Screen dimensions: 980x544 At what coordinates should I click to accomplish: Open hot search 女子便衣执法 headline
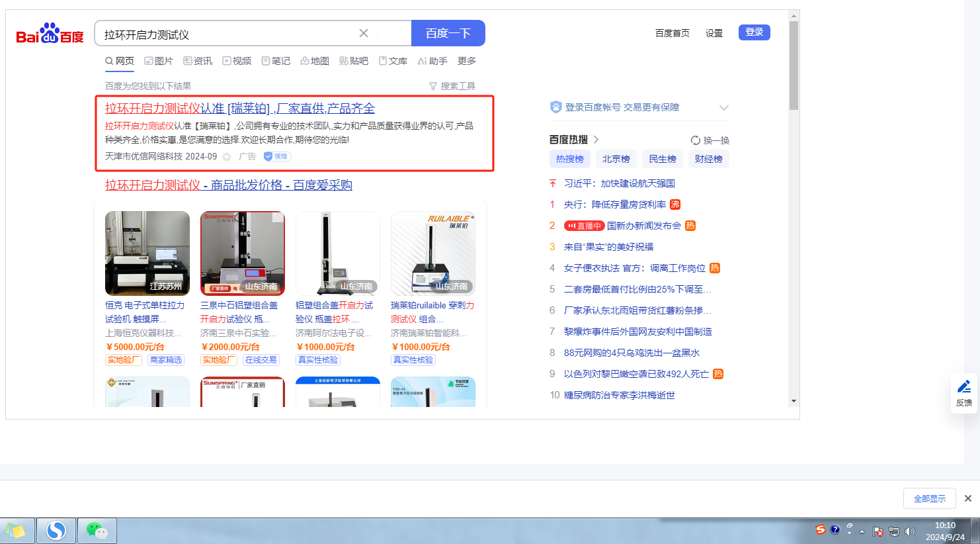tap(635, 268)
